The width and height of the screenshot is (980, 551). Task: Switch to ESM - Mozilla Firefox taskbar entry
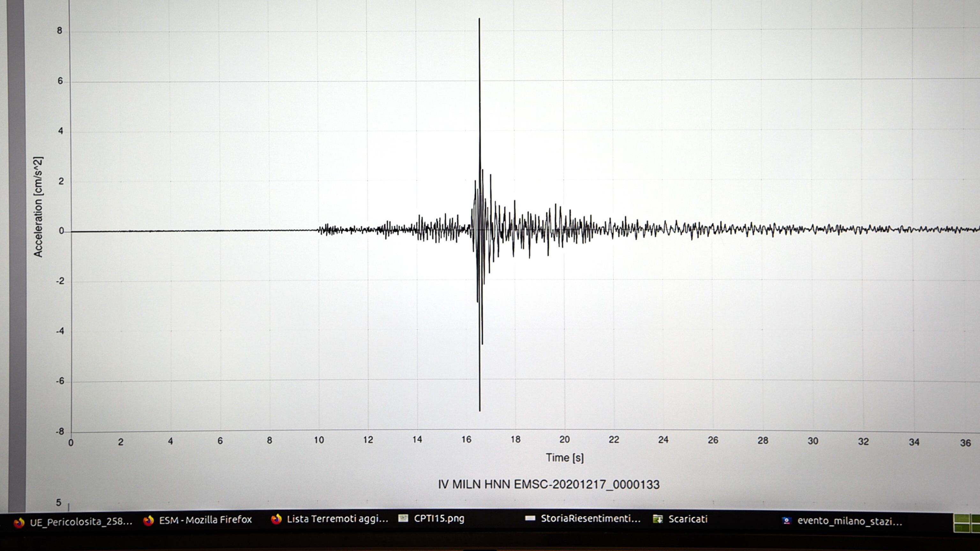point(197,520)
